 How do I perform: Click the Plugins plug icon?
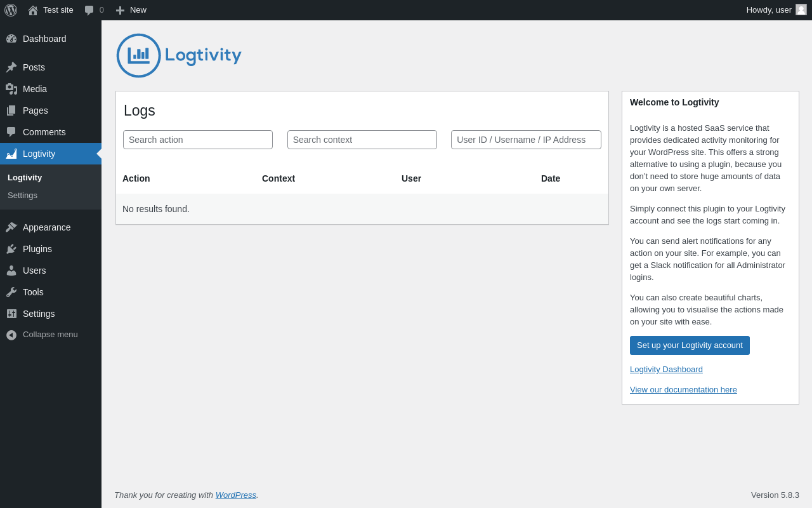tap(11, 249)
